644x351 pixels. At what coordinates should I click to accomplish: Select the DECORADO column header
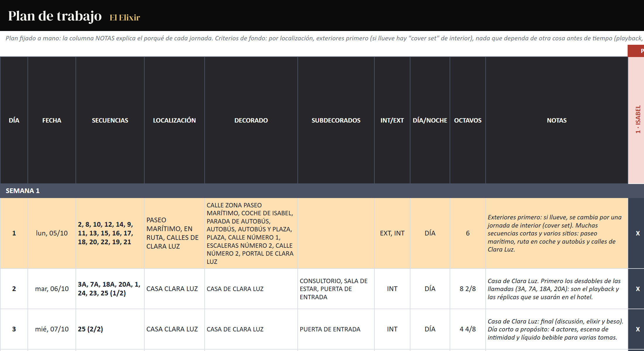point(251,120)
